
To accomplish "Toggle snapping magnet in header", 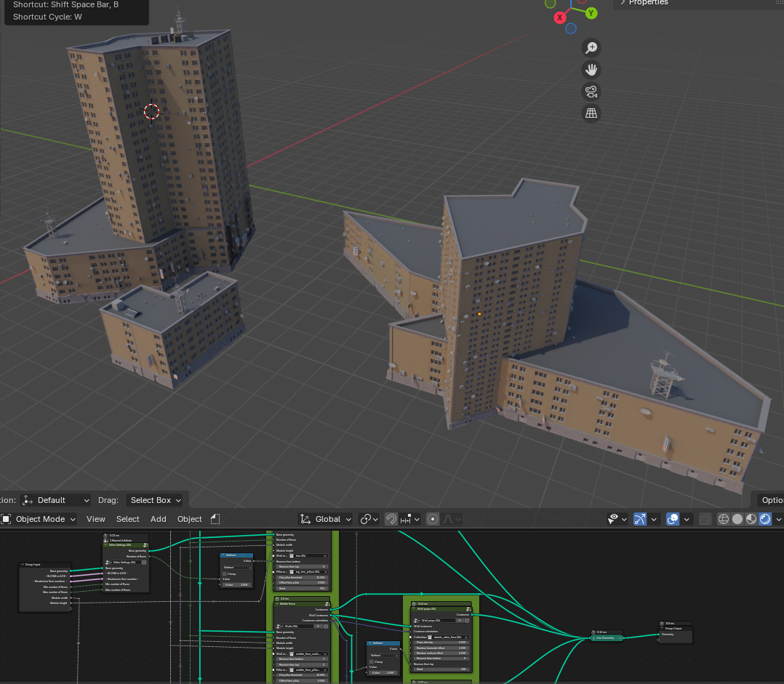I will [391, 519].
